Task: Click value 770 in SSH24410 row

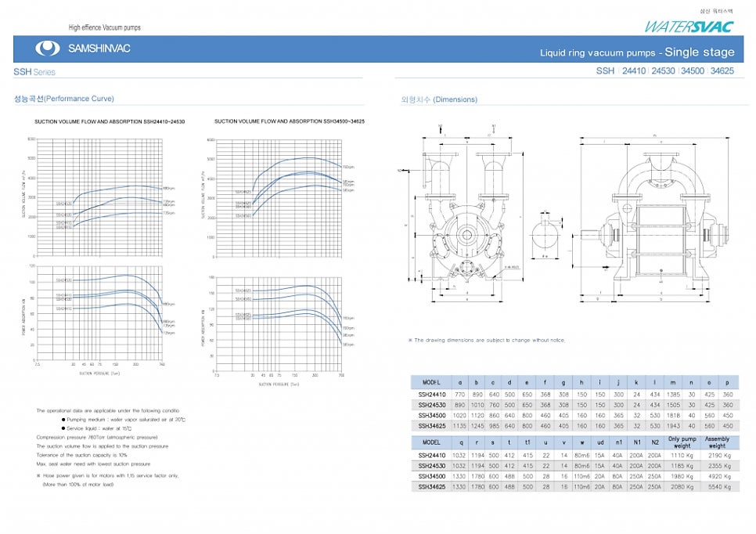Action: pyautogui.click(x=460, y=395)
